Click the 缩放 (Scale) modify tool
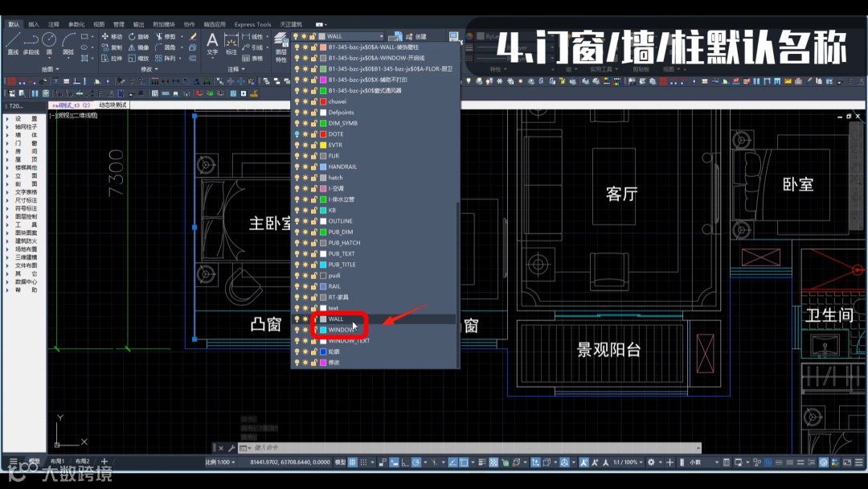Screen dimensions: 868x489 tap(138, 58)
